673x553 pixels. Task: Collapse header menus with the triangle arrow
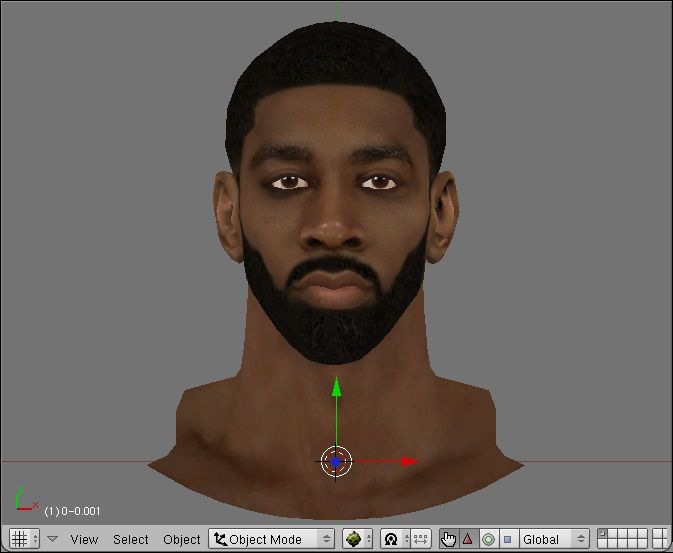(x=53, y=539)
